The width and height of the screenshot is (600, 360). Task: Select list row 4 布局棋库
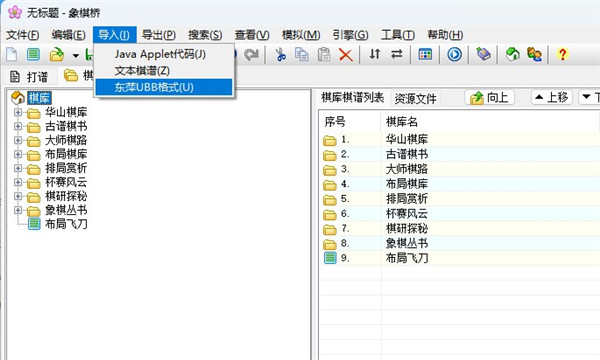tap(460, 184)
